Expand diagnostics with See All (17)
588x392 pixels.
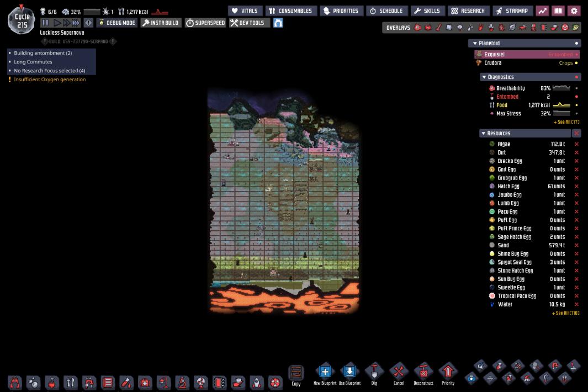566,122
